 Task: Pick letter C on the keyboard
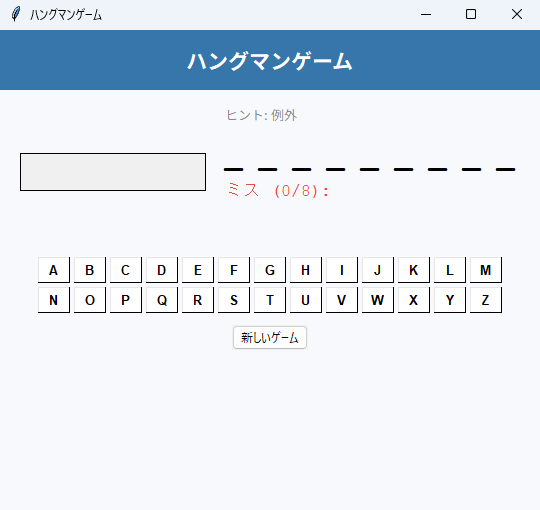point(126,270)
